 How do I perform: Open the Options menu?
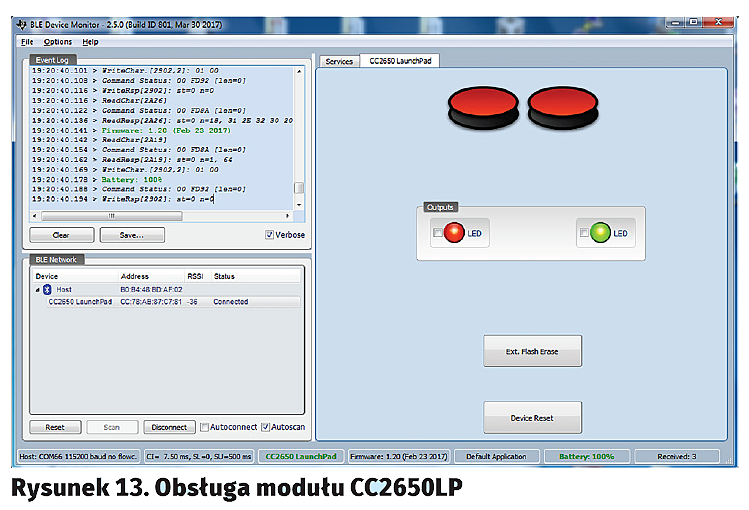click(x=58, y=42)
